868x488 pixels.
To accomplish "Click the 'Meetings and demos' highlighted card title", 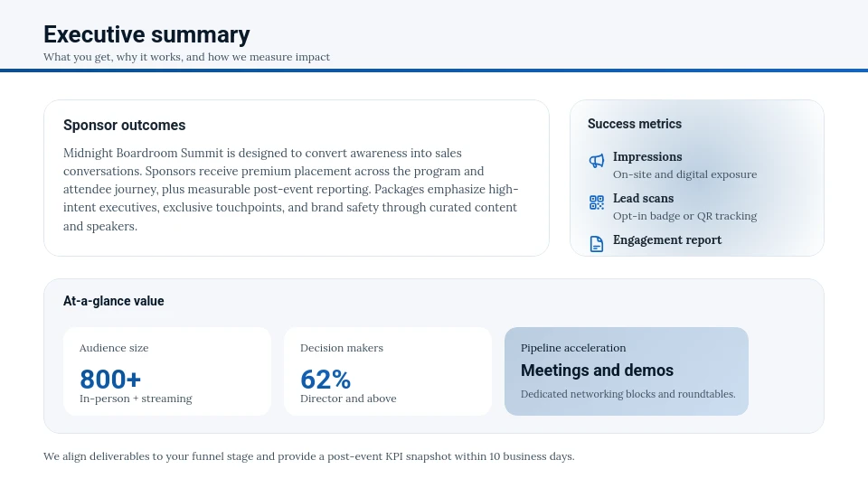I will tap(597, 371).
